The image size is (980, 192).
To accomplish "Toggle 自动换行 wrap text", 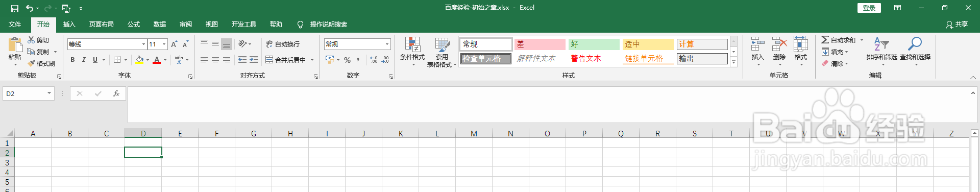I will pos(283,44).
